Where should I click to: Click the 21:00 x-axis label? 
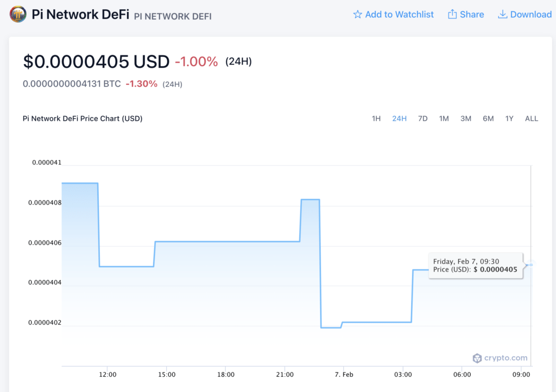(x=285, y=375)
